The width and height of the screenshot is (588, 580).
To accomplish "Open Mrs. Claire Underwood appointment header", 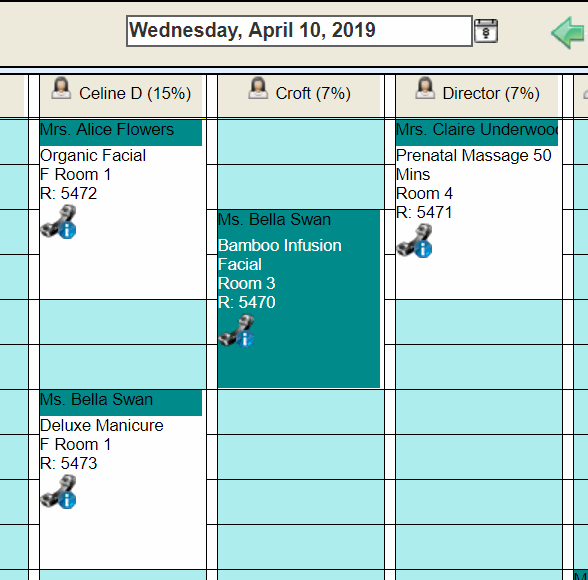I will coord(477,132).
